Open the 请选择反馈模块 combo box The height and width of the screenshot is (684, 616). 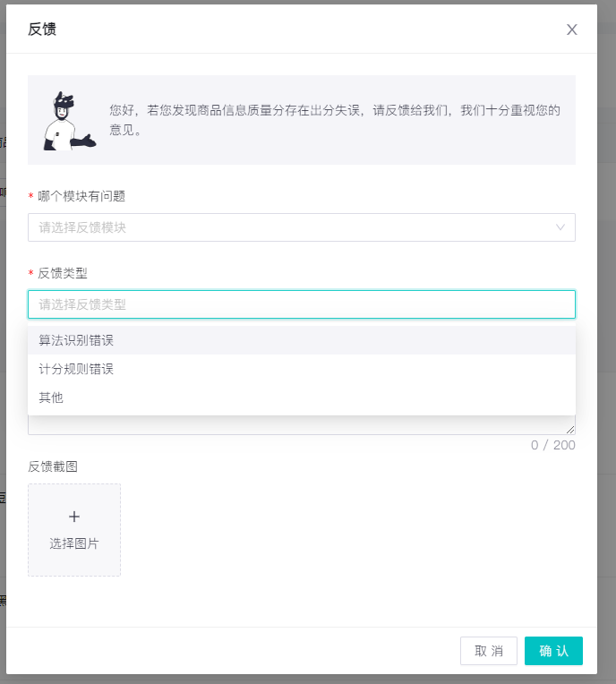(302, 227)
